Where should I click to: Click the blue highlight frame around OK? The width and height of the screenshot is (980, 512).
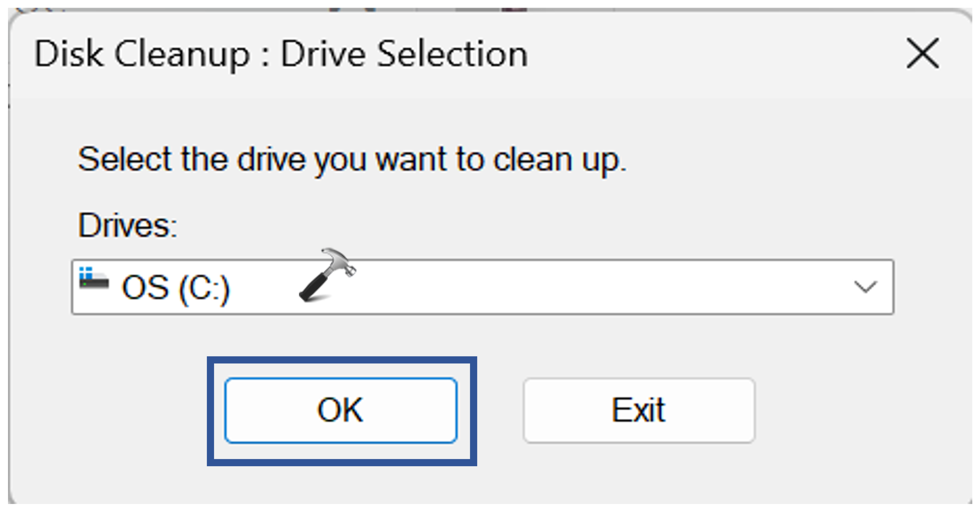click(x=211, y=410)
